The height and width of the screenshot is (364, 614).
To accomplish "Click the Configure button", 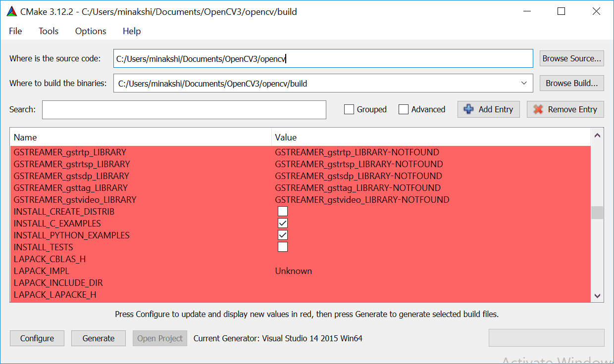I will pos(37,338).
